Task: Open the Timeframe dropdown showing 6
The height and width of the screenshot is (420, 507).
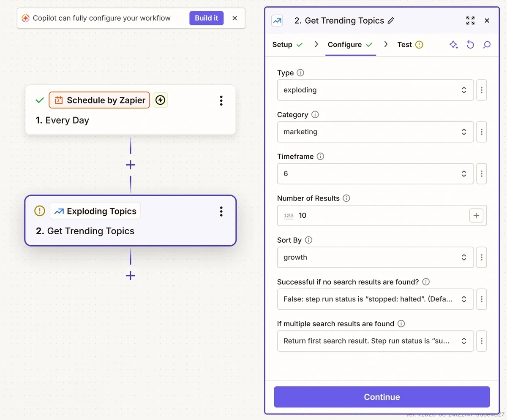Action: (x=375, y=173)
